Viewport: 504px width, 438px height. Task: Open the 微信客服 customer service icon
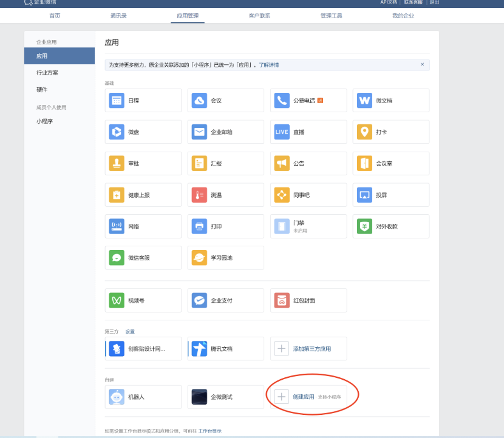117,258
